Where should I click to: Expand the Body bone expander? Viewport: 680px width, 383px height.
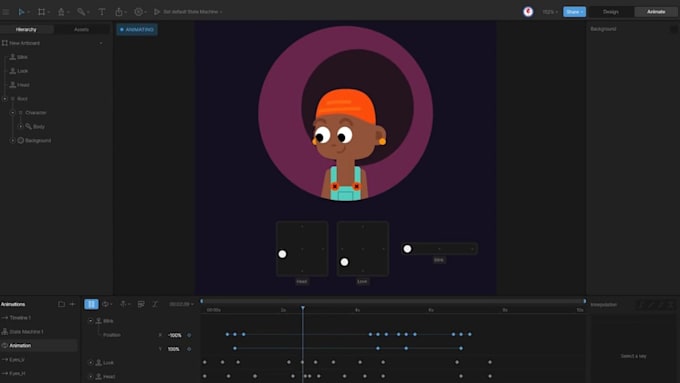(20, 127)
